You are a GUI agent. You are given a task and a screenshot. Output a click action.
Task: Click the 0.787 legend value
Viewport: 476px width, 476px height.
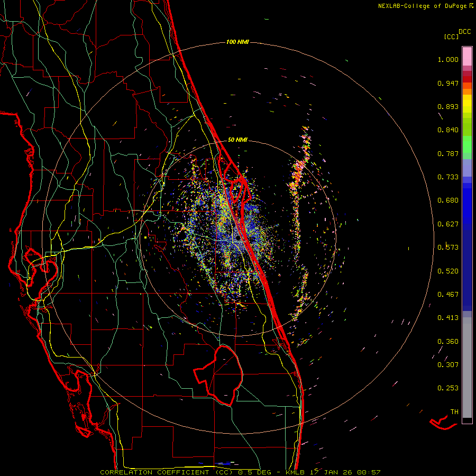click(x=448, y=153)
